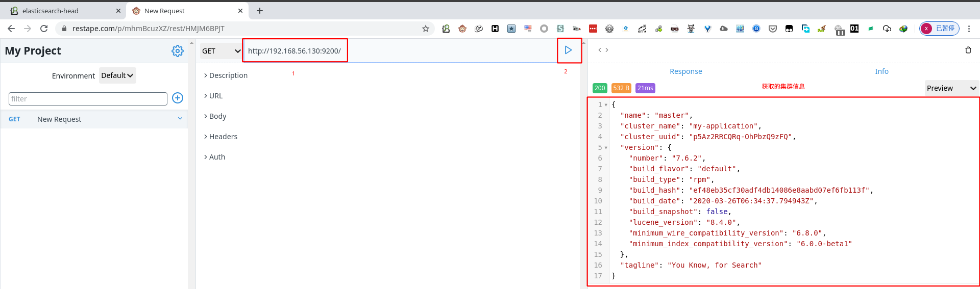Click the 21ms time badge

(x=645, y=88)
